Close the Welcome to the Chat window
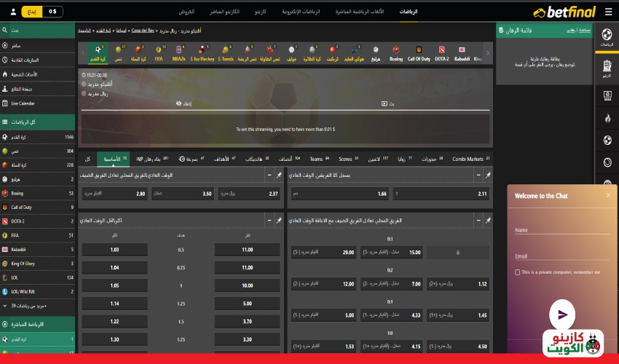This screenshot has width=619, height=364. tap(608, 195)
